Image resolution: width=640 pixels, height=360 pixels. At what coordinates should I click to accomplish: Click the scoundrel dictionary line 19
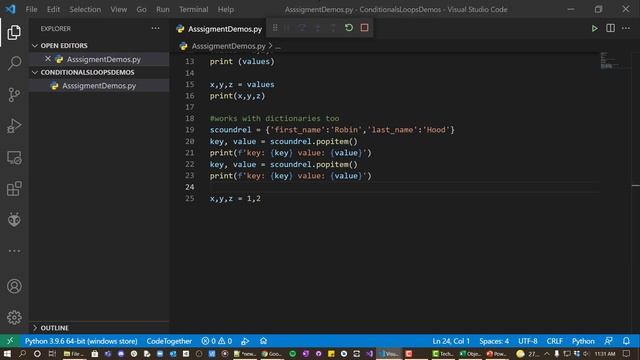click(x=332, y=130)
